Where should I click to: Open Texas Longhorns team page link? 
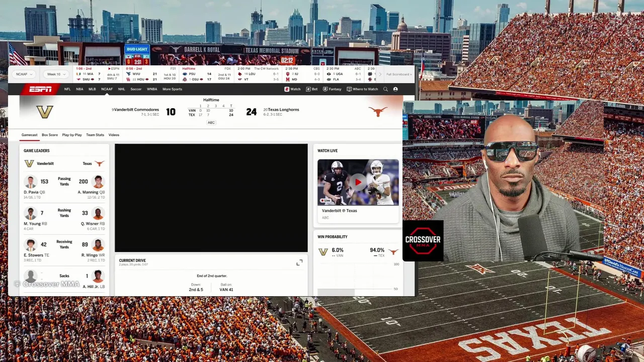click(283, 110)
